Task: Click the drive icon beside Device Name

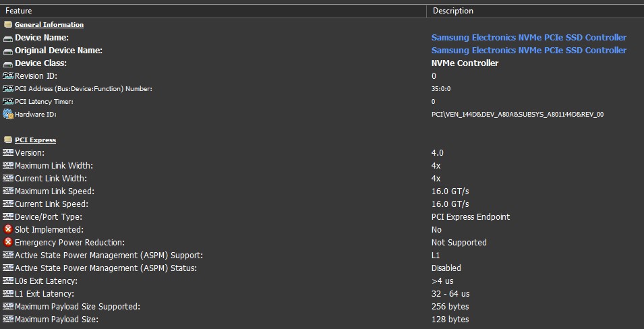Action: (8, 38)
